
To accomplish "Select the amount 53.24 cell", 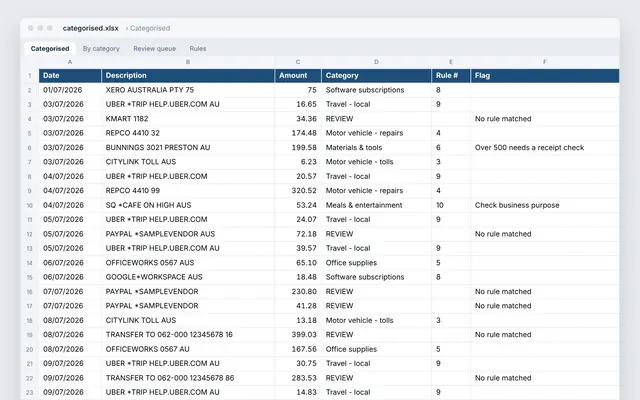I will (298, 205).
